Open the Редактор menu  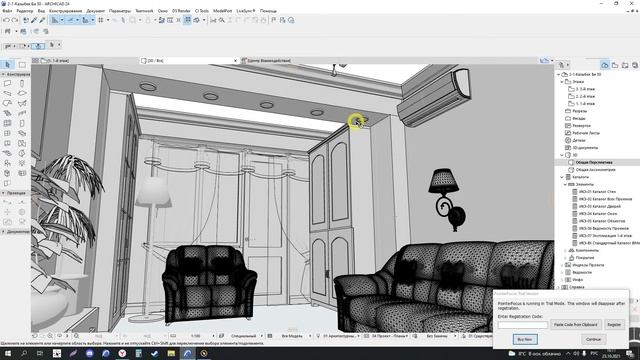[25, 11]
